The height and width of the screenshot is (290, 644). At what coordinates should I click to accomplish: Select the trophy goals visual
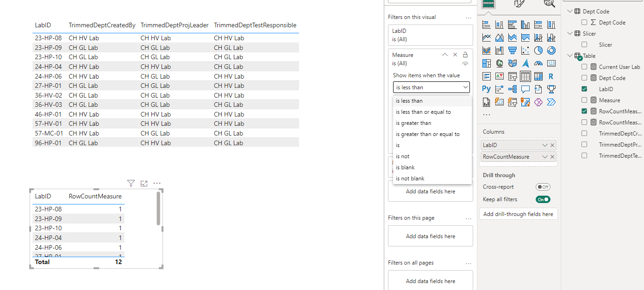(551, 89)
